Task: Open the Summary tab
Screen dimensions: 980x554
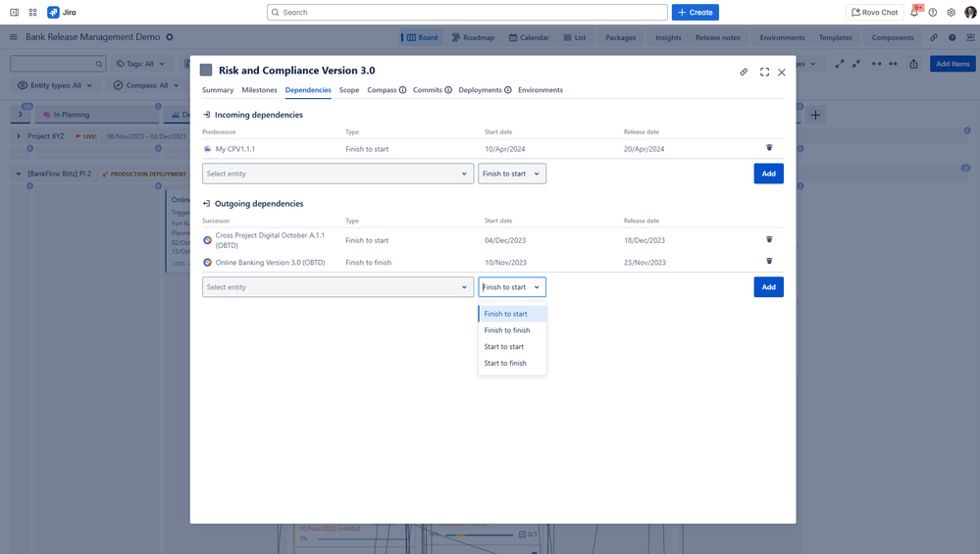Action: pos(218,90)
